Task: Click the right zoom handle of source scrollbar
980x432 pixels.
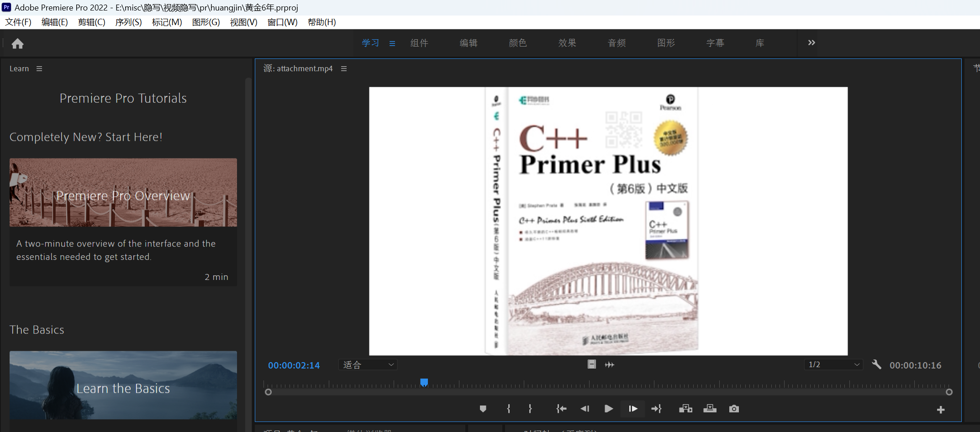Action: (949, 392)
